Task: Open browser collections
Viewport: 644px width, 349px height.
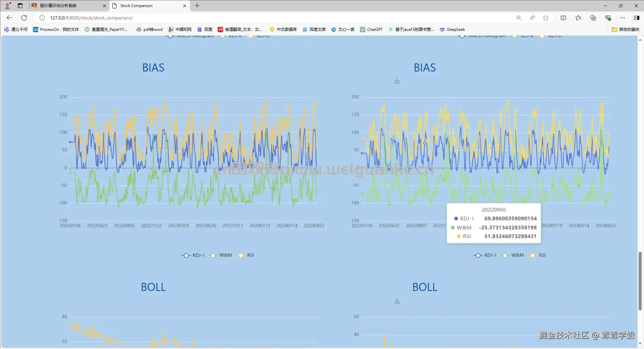Action: [593, 18]
